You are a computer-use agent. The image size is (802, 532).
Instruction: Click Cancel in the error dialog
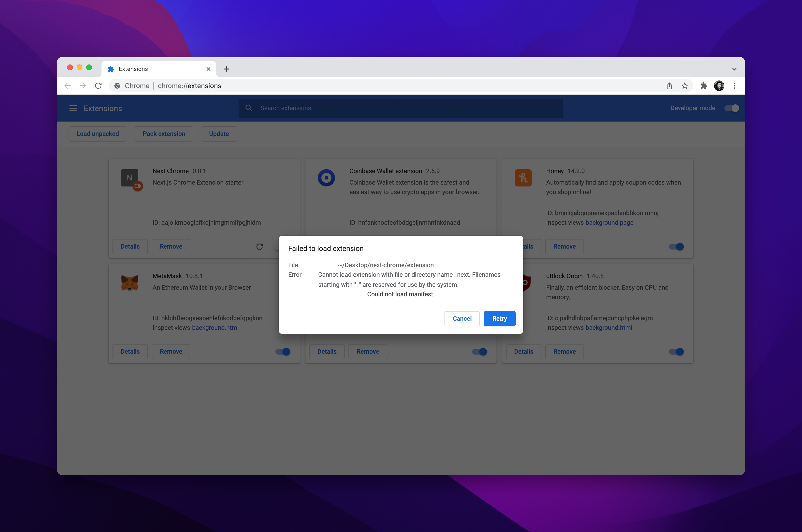[x=462, y=319]
